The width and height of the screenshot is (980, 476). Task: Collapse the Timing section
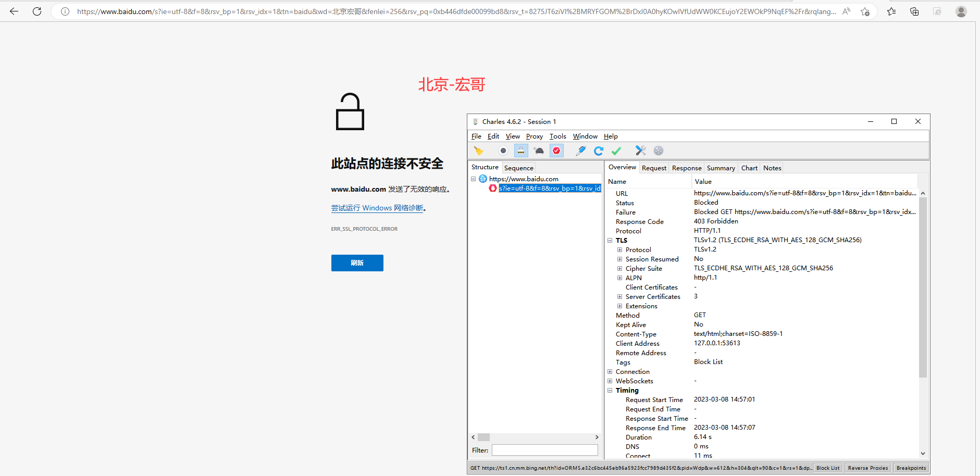610,391
